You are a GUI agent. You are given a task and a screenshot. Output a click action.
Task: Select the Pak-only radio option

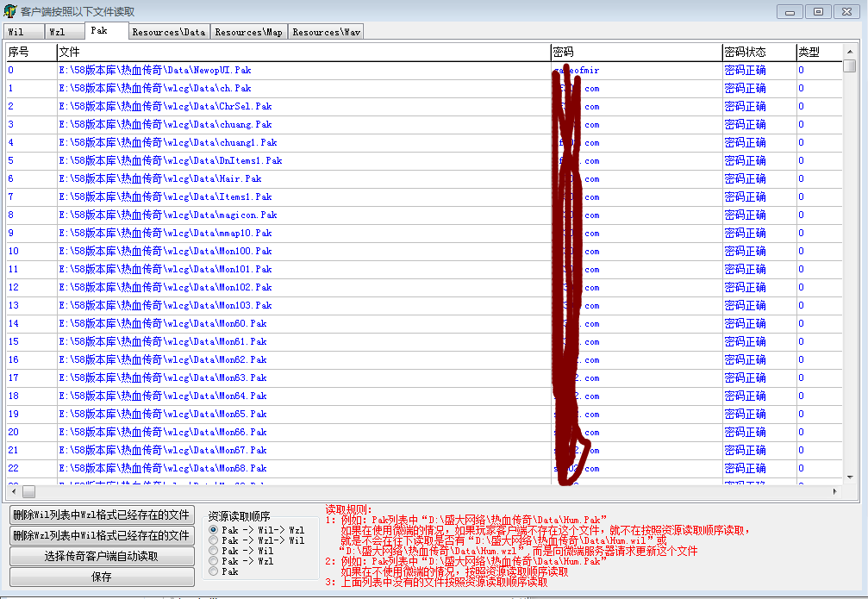pos(214,571)
